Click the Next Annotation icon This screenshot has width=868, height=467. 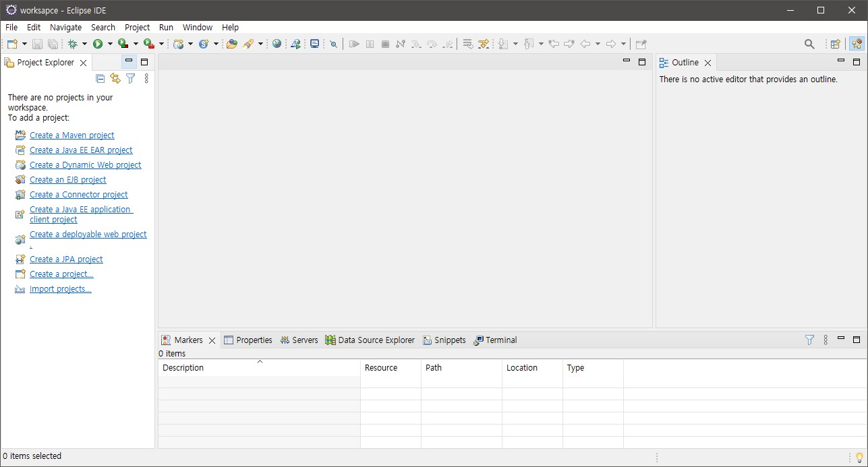[503, 44]
